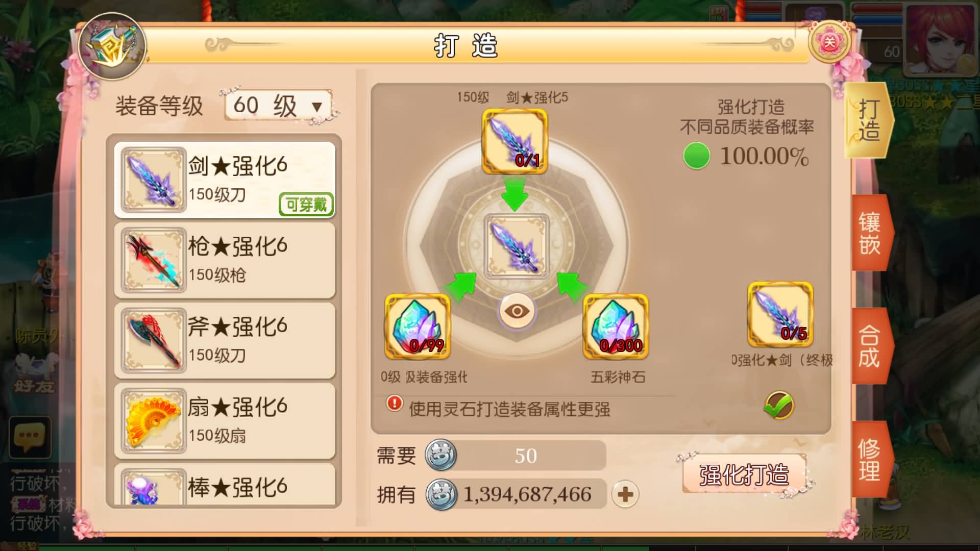Open the 装备等级 60级 dropdown
980x551 pixels.
[279, 106]
